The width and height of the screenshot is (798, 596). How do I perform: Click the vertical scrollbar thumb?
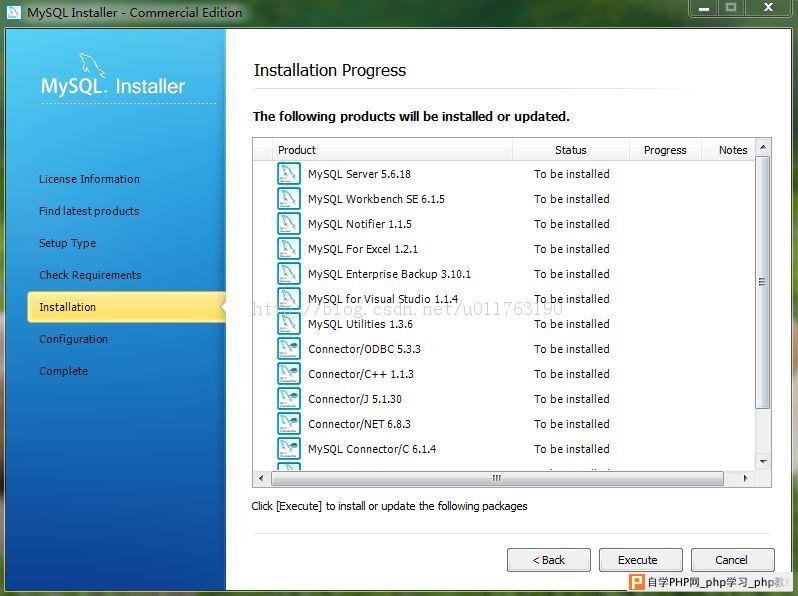click(762, 282)
